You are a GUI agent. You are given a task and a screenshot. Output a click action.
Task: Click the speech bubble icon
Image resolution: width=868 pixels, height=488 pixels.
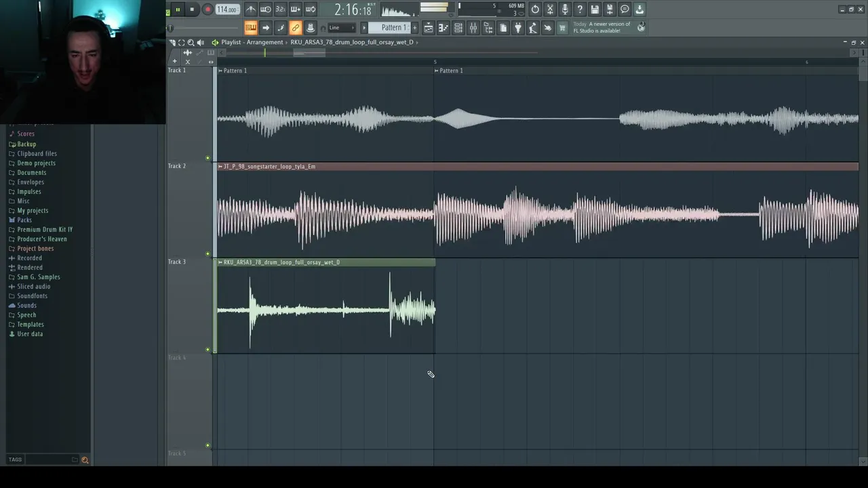pos(625,9)
